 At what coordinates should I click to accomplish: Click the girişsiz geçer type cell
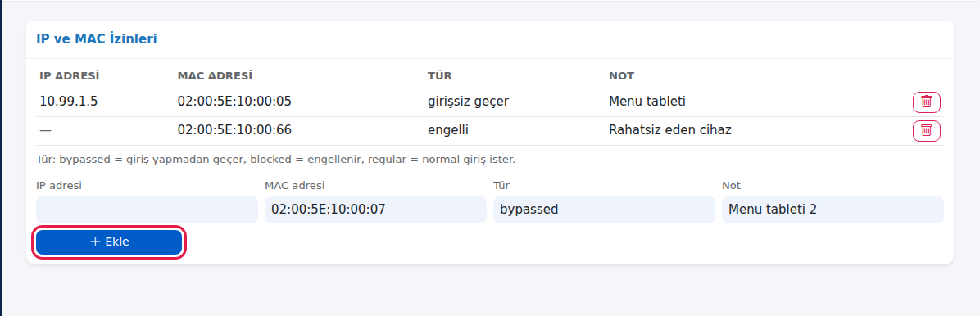468,102
